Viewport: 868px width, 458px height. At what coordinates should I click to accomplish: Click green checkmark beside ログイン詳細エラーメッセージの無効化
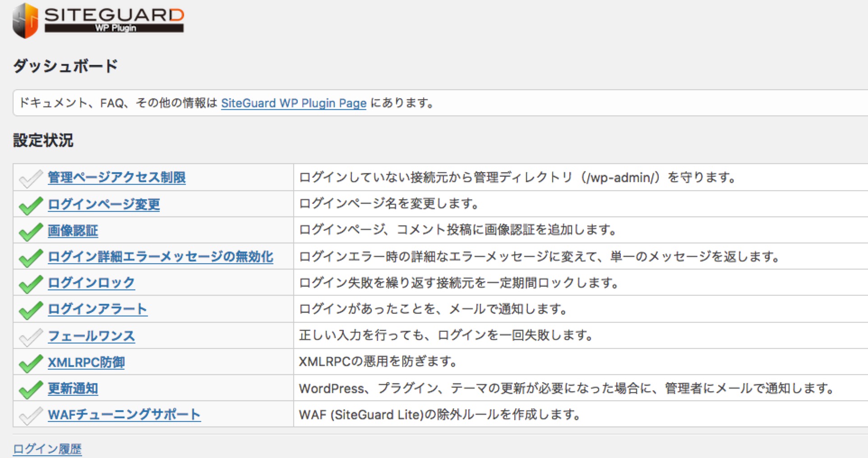click(31, 258)
